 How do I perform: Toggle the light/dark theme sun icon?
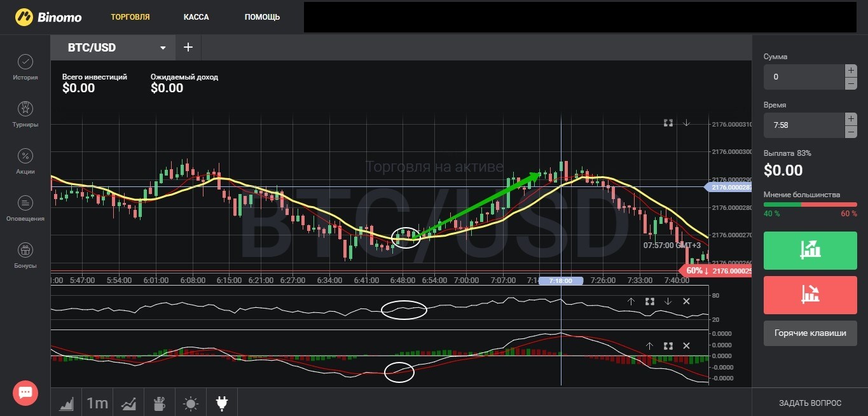click(x=191, y=403)
